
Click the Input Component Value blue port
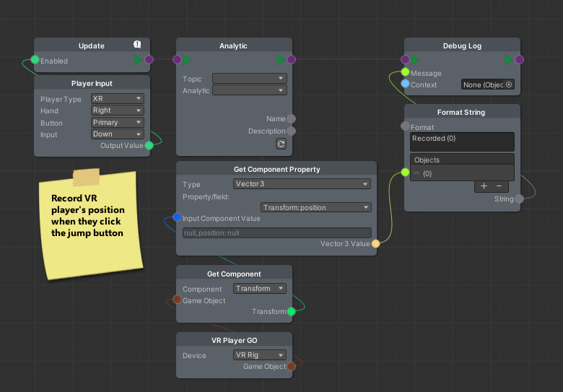(x=177, y=217)
